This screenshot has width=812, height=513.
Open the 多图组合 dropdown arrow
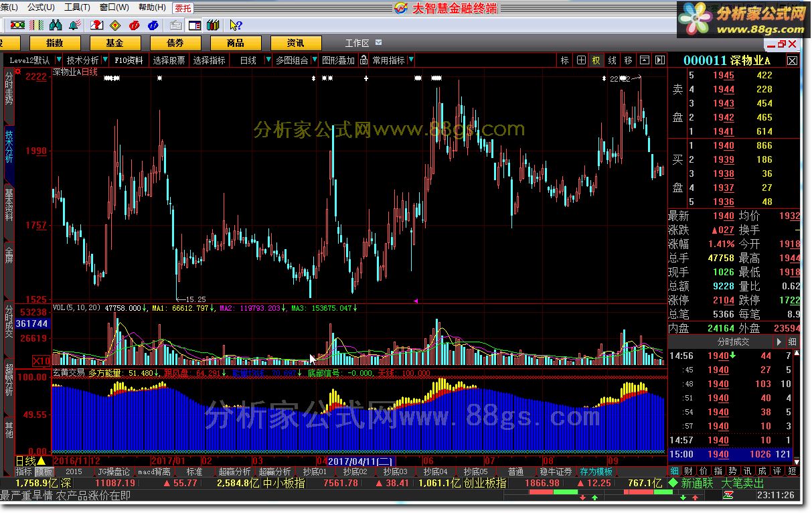coord(313,60)
